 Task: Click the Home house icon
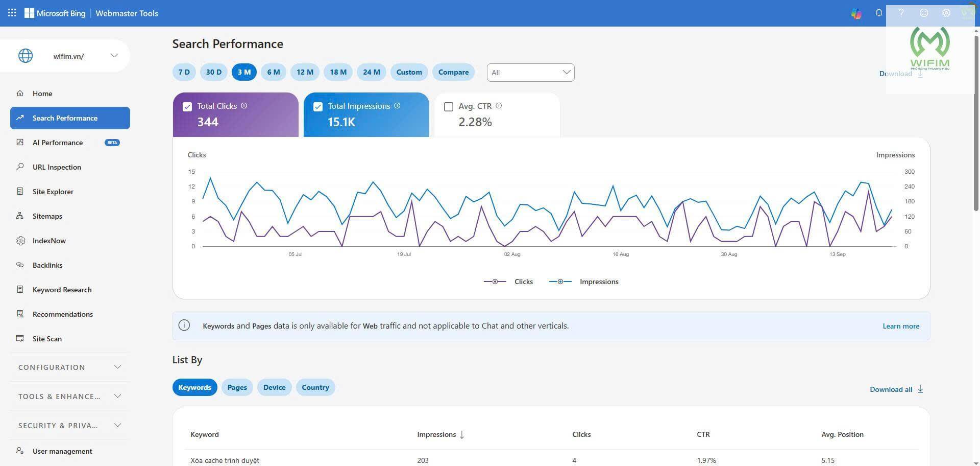pyautogui.click(x=20, y=94)
